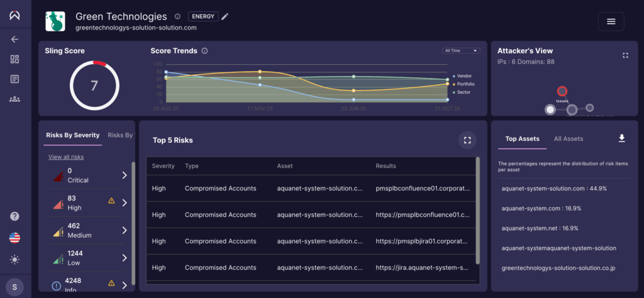Screen dimensions: 644x298
Task: Click the Results column header
Action: pos(386,166)
